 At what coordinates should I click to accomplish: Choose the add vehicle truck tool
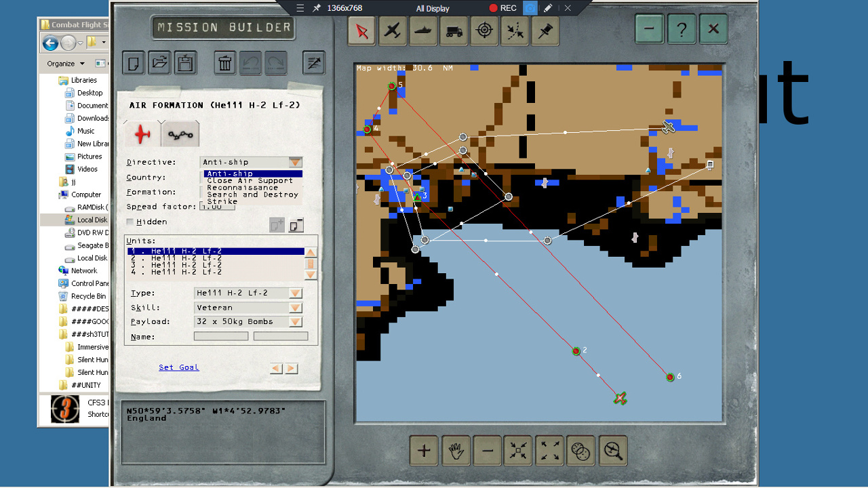454,30
